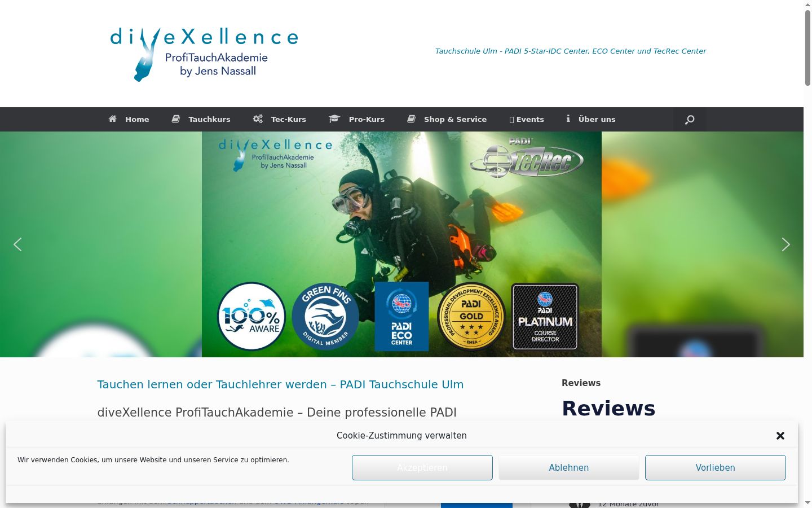Image resolution: width=812 pixels, height=508 pixels.
Task: Open the search magnifier icon
Action: point(689,120)
